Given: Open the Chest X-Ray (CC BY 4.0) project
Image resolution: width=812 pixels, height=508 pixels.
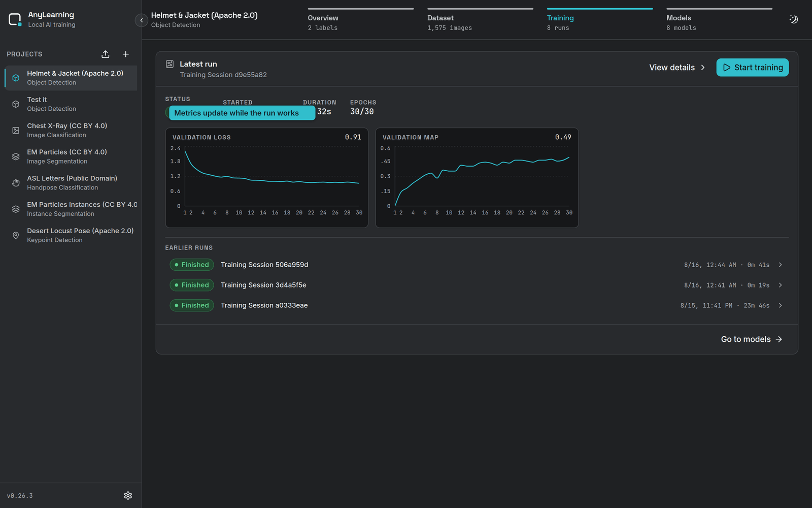Looking at the screenshot, I should click(x=71, y=131).
